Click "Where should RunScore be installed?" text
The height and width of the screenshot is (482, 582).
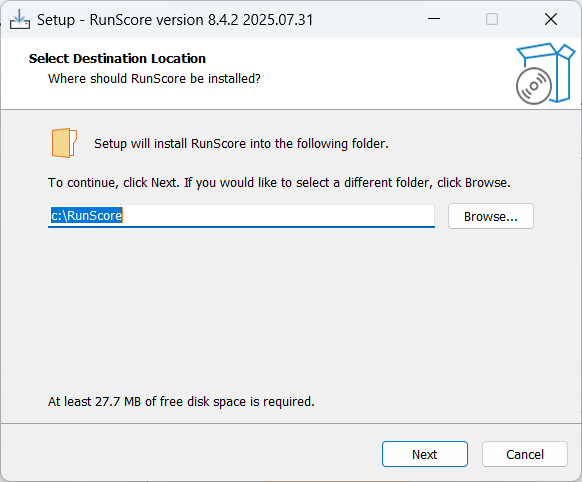pos(154,79)
